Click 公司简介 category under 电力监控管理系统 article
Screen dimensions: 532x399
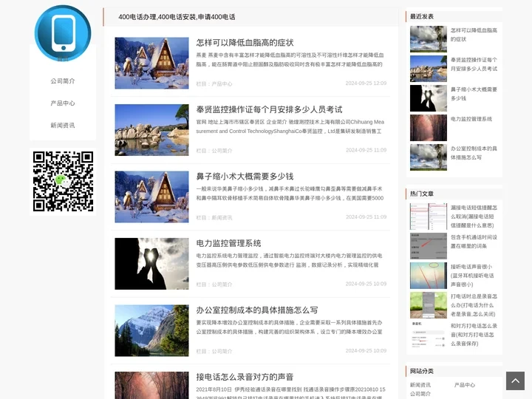pyautogui.click(x=222, y=284)
